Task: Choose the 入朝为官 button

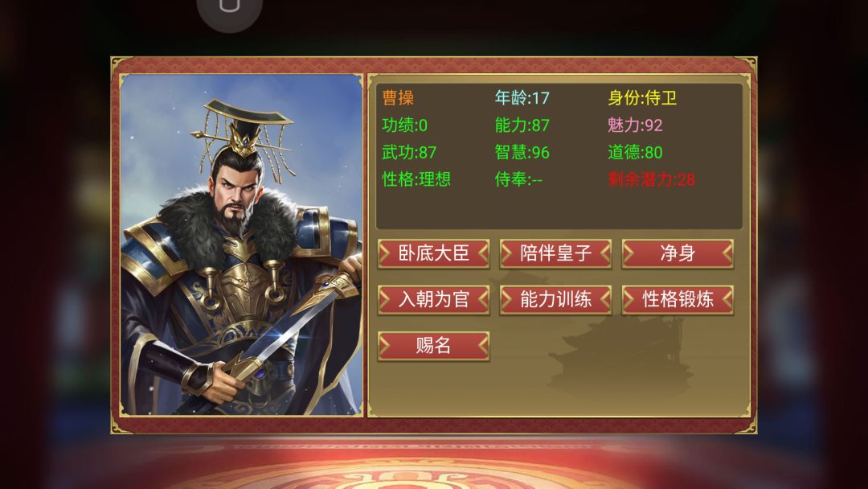Action: pyautogui.click(x=433, y=300)
